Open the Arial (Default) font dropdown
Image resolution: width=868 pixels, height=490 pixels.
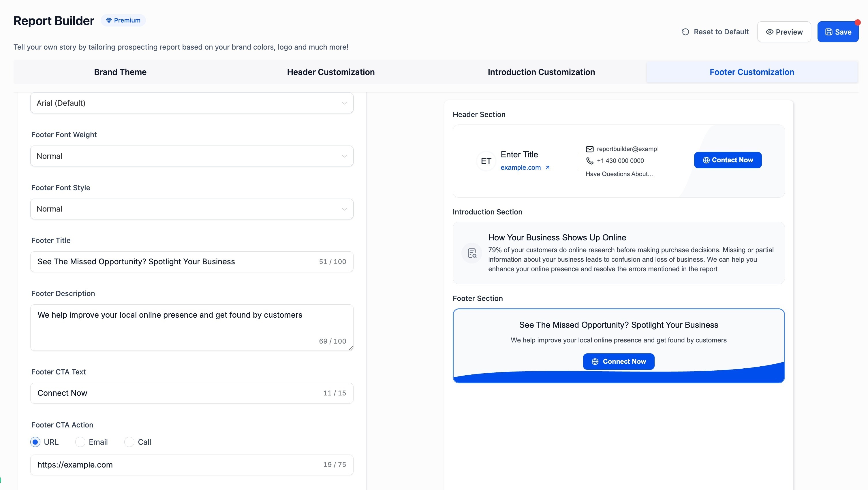click(x=191, y=103)
